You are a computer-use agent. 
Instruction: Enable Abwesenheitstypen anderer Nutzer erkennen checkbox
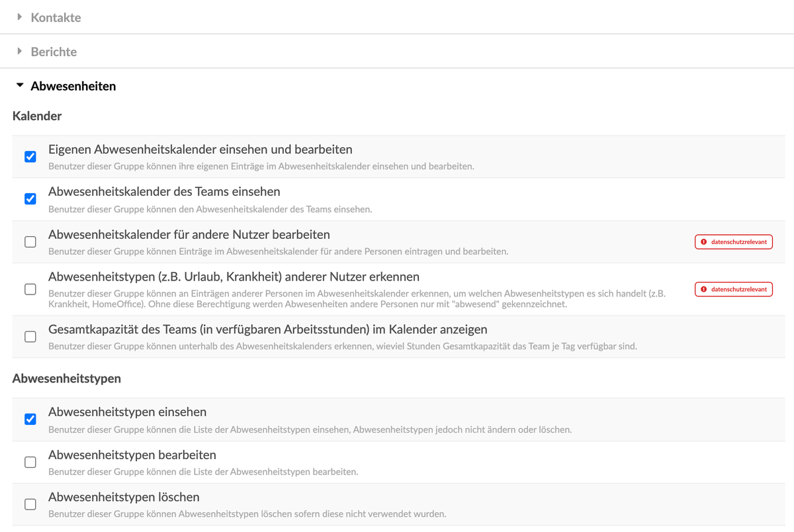30,289
